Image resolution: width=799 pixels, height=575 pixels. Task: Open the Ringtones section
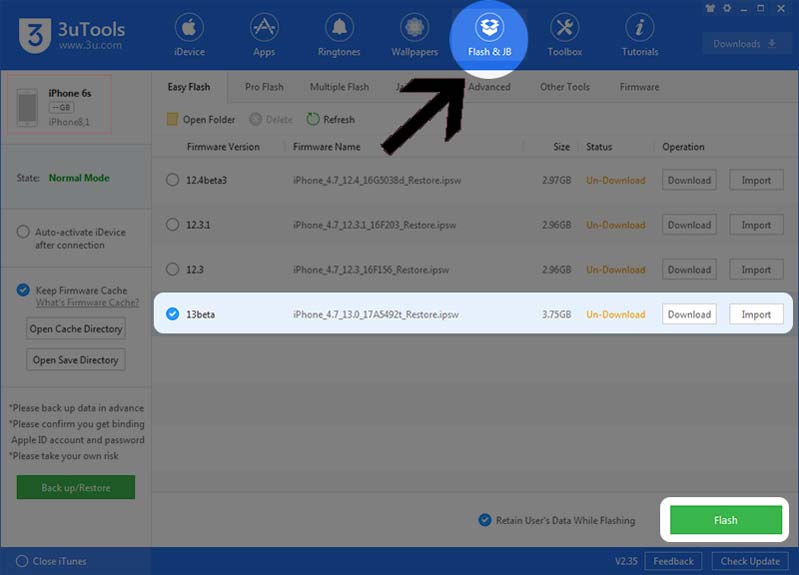(x=339, y=35)
